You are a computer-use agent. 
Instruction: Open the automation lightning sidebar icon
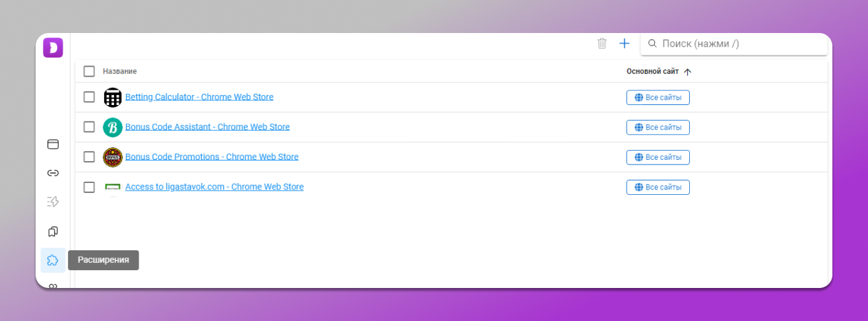[53, 202]
